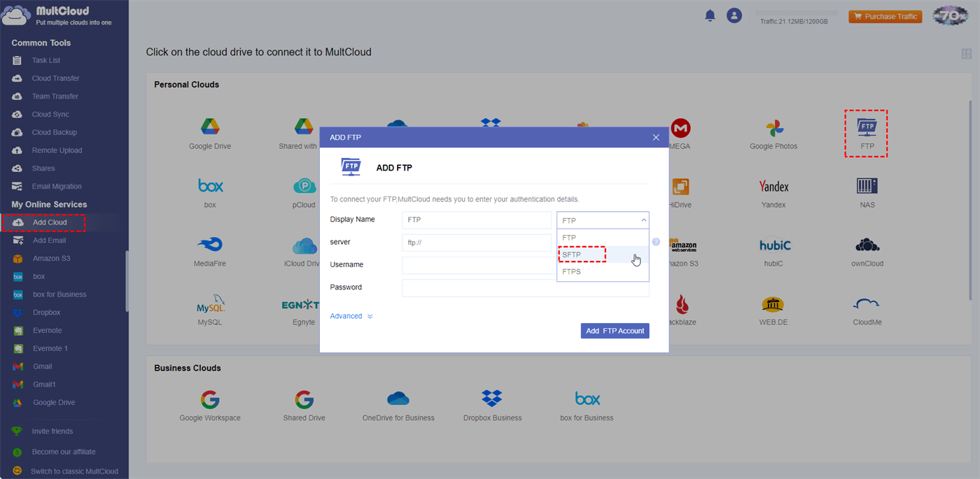Choose OneDrive for Business icon
The width and height of the screenshot is (980, 479).
click(398, 399)
